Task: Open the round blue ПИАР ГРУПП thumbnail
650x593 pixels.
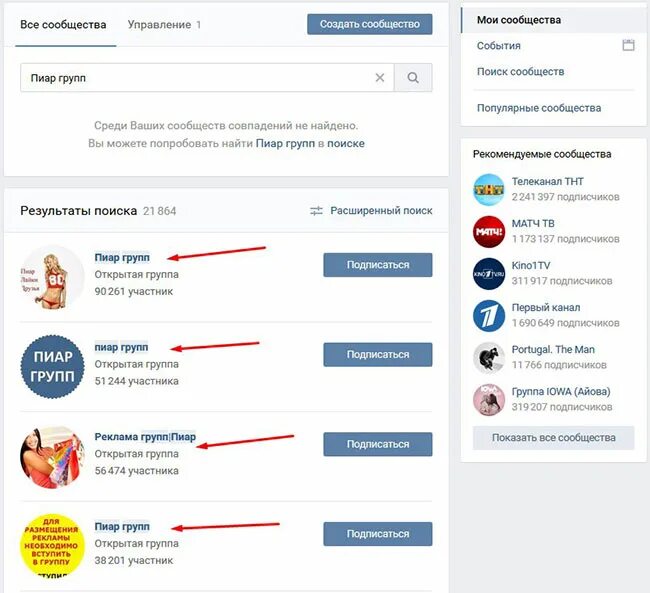Action: click(53, 367)
